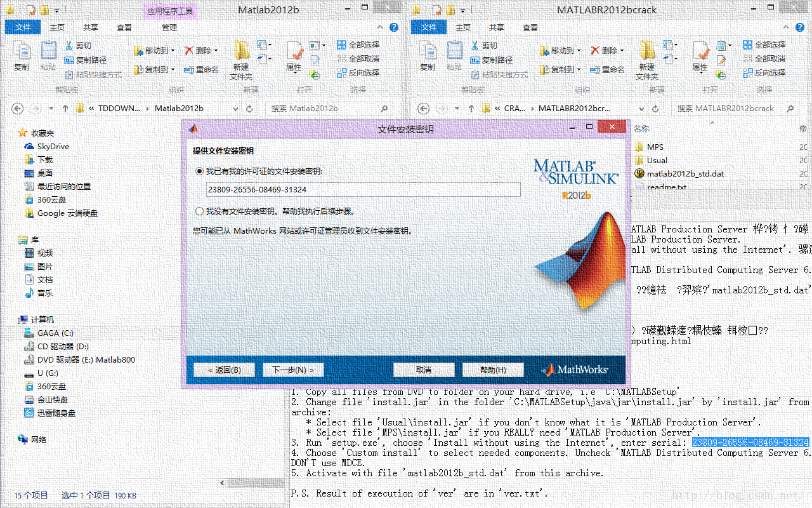Image resolution: width=812 pixels, height=508 pixels.
Task: Select the '我没有文件安装密钥' radio option
Action: click(x=199, y=211)
